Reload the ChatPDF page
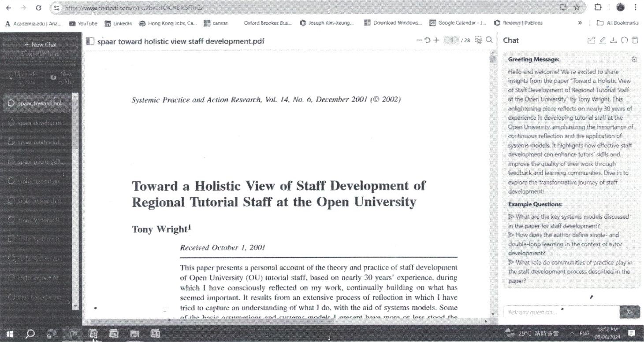 tap(38, 7)
